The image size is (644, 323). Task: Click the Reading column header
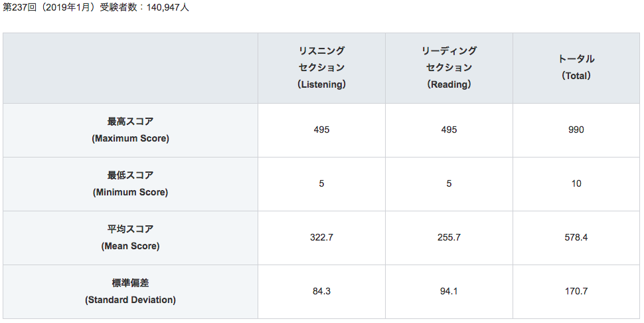(449, 68)
